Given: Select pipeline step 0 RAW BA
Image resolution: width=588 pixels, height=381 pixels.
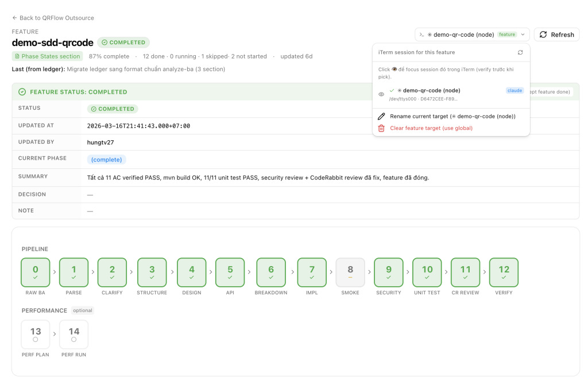Looking at the screenshot, I should click(x=35, y=272).
